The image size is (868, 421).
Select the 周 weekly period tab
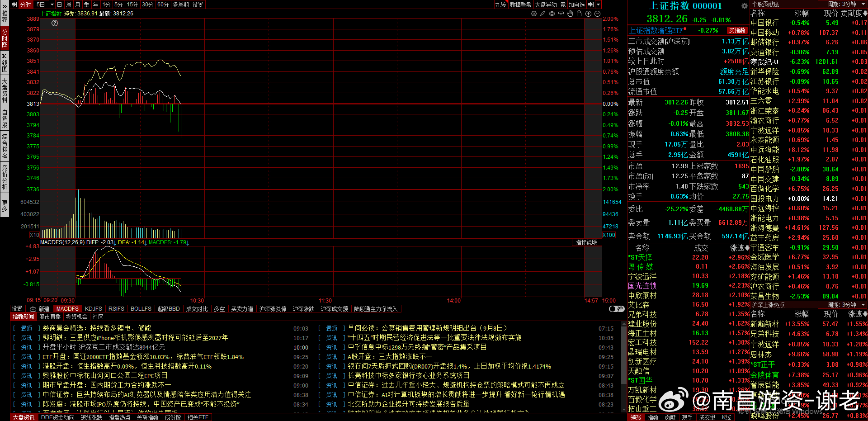[x=69, y=5]
